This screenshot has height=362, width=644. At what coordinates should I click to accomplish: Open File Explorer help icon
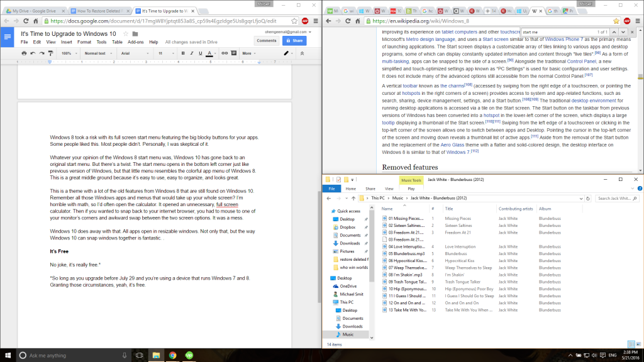pos(640,189)
